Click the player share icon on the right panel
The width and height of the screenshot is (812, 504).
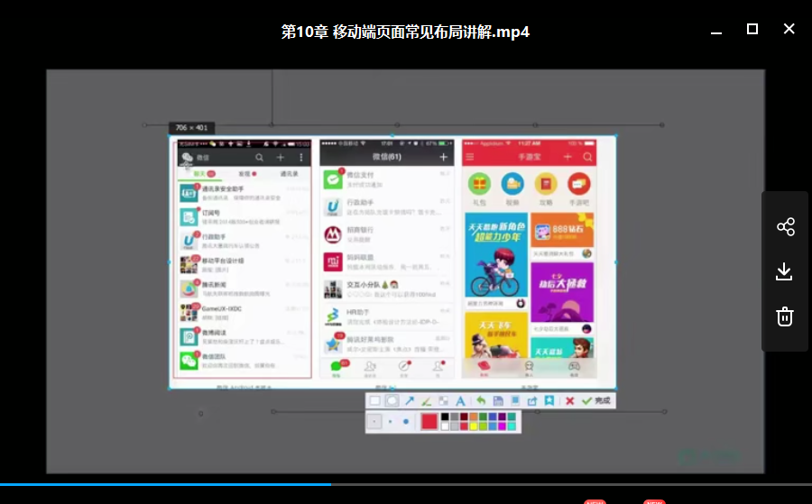coord(785,226)
